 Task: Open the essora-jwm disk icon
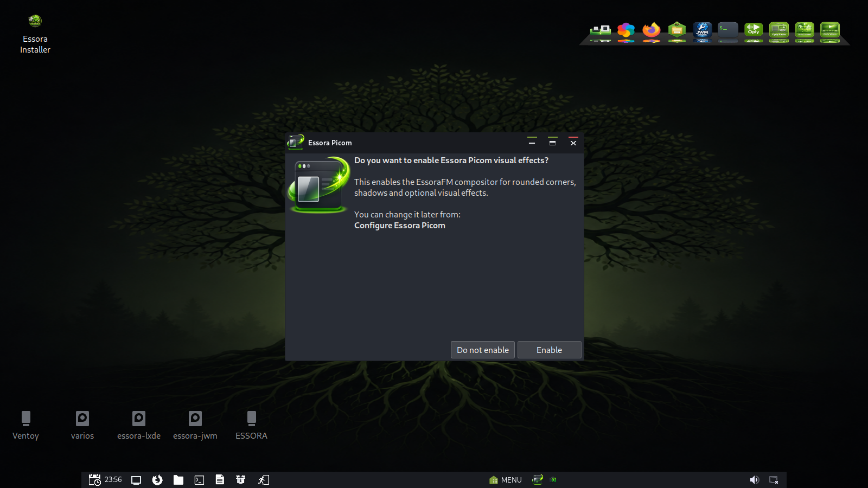pyautogui.click(x=195, y=425)
